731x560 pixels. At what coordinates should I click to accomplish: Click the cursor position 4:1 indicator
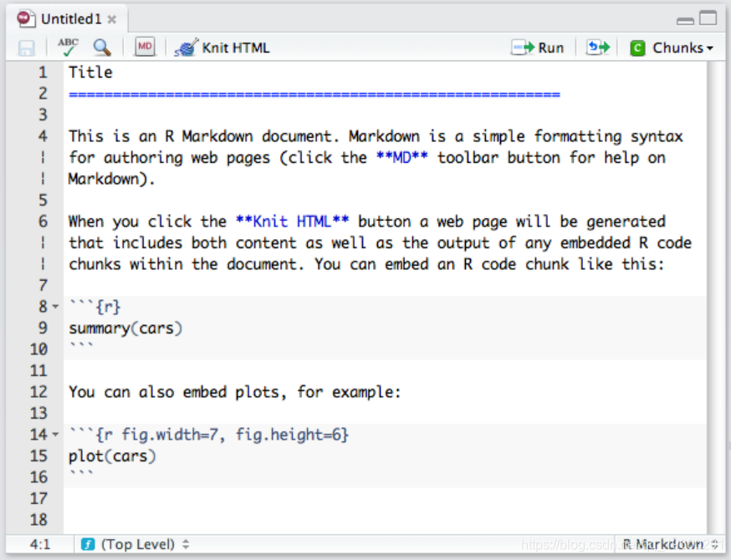(40, 544)
